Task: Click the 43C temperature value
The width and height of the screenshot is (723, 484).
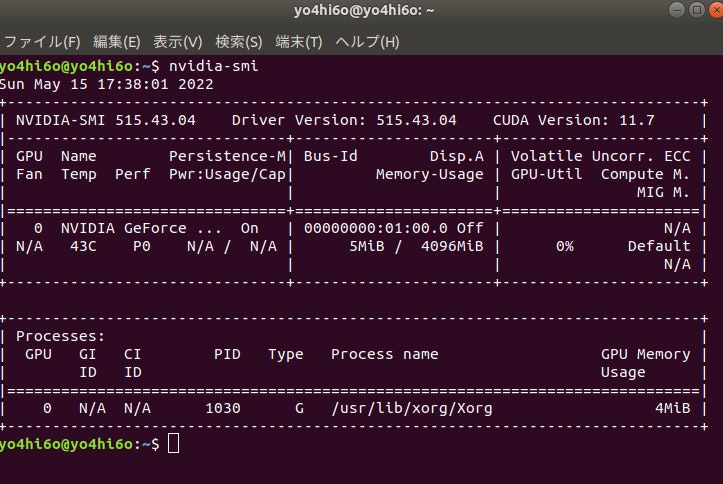Action: click(83, 247)
